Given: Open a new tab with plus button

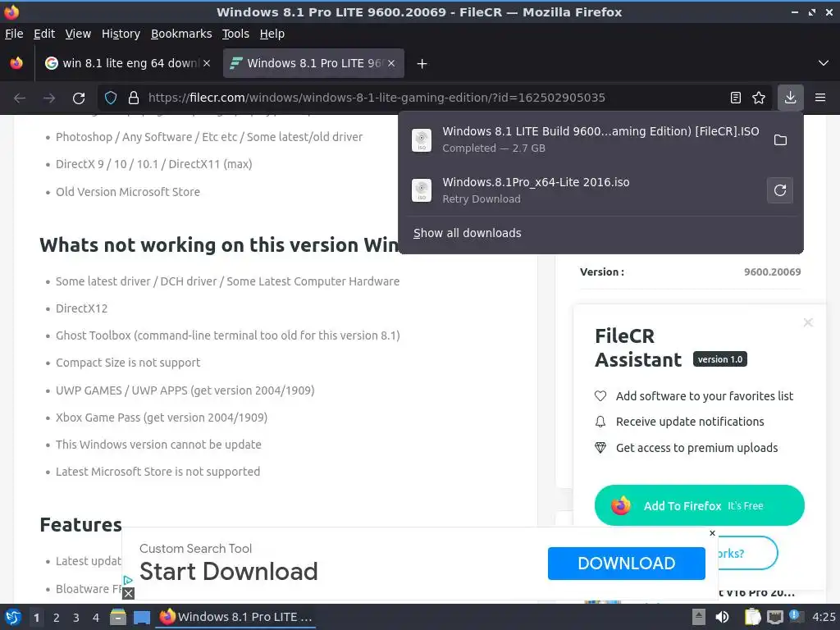Looking at the screenshot, I should pyautogui.click(x=422, y=64).
